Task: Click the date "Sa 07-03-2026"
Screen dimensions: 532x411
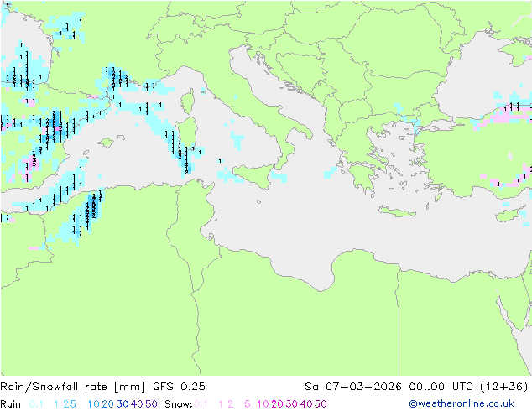Action: pyautogui.click(x=353, y=387)
